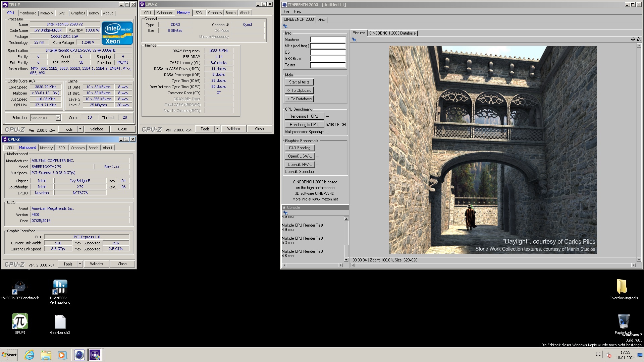Click the muted speaker tray icon

tap(609, 355)
